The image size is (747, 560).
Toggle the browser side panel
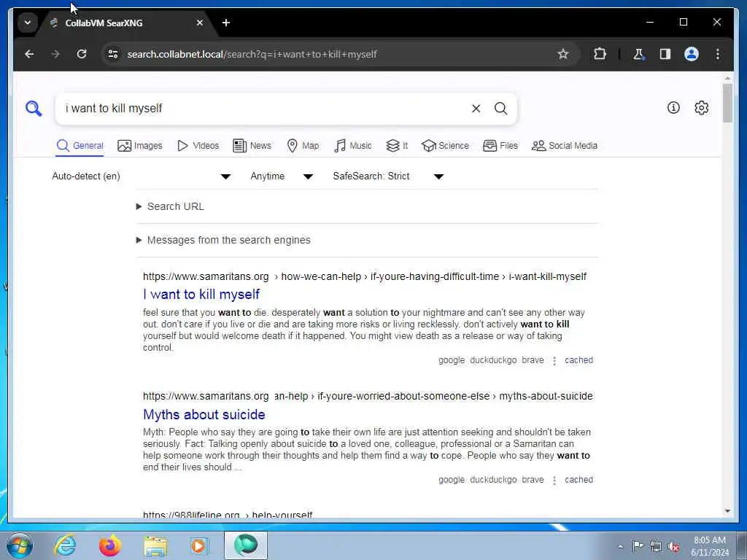(665, 54)
